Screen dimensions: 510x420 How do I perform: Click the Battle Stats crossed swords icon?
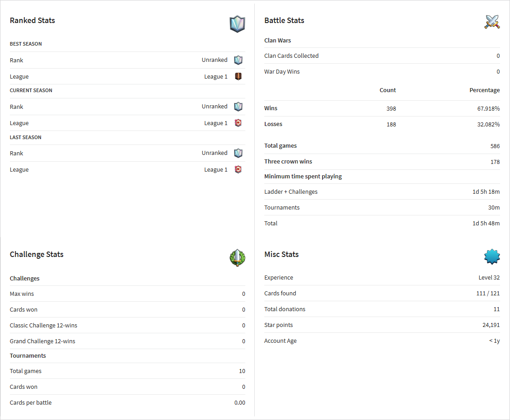[x=492, y=22]
